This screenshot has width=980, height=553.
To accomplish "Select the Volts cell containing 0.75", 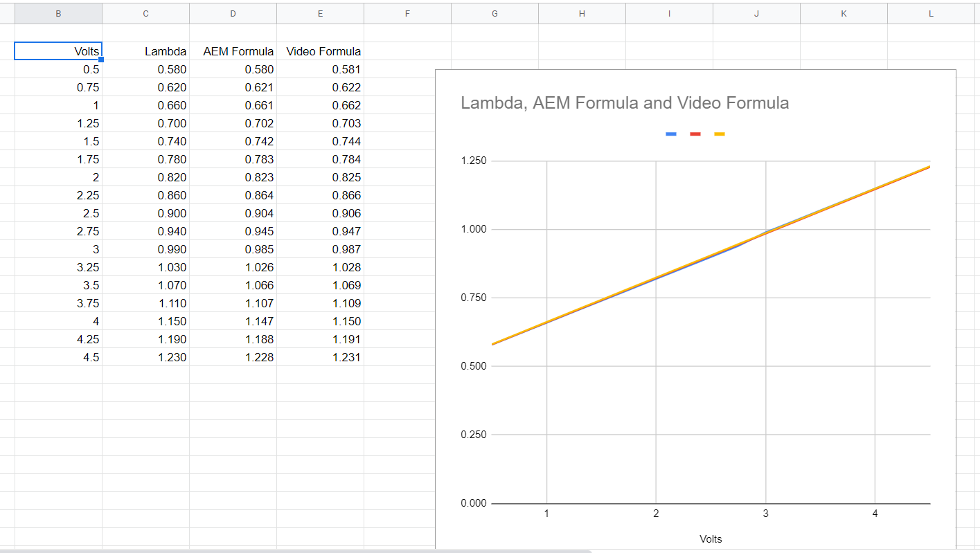I will (x=58, y=87).
